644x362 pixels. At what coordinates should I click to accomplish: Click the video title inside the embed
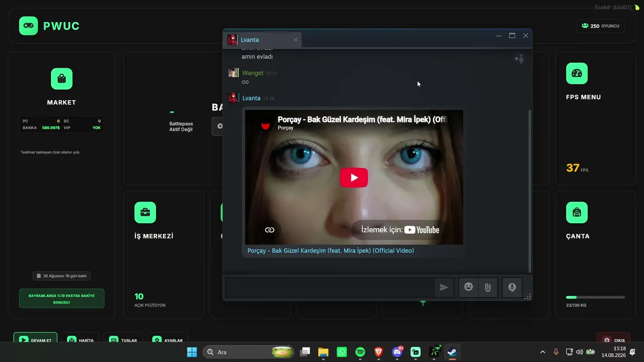[362, 120]
